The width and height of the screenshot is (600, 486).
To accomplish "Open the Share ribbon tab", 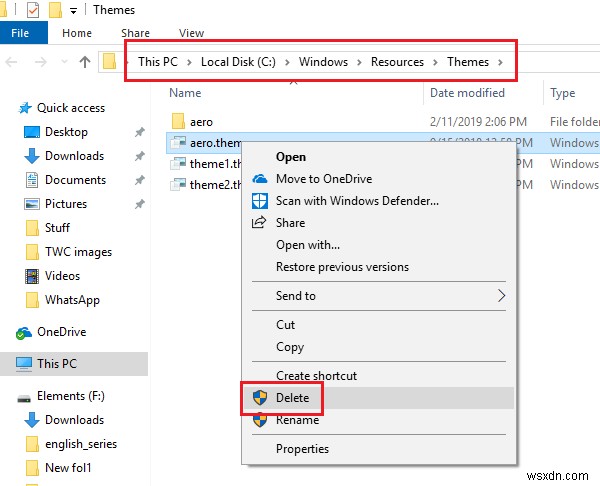I will (135, 33).
